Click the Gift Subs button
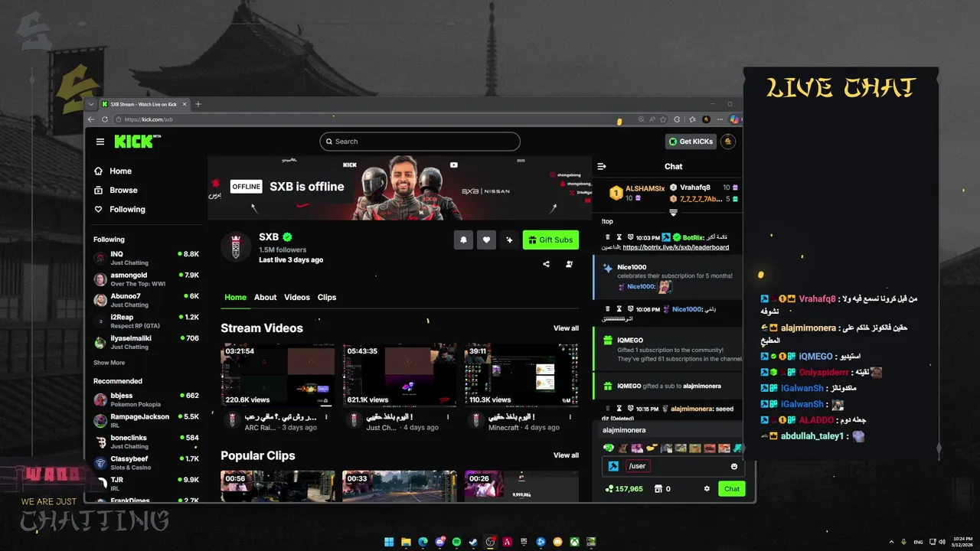 click(550, 240)
